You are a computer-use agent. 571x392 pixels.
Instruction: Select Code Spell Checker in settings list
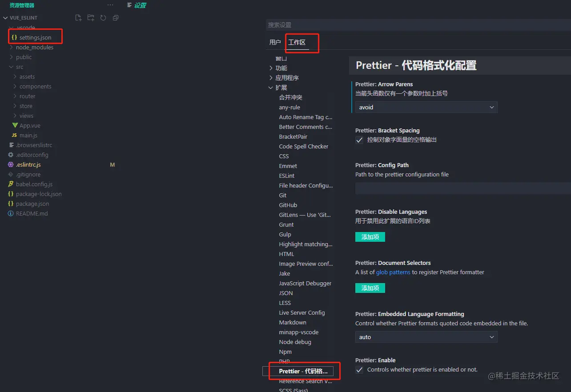click(x=304, y=146)
